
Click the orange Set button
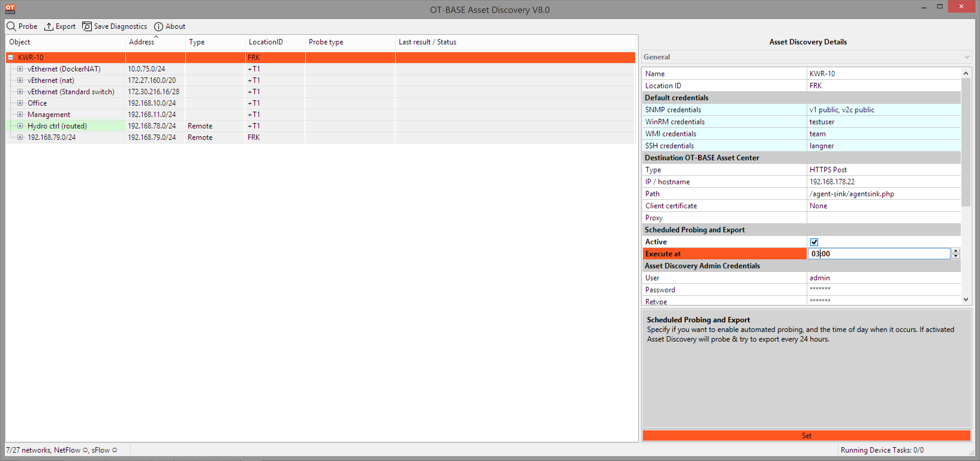coord(806,435)
